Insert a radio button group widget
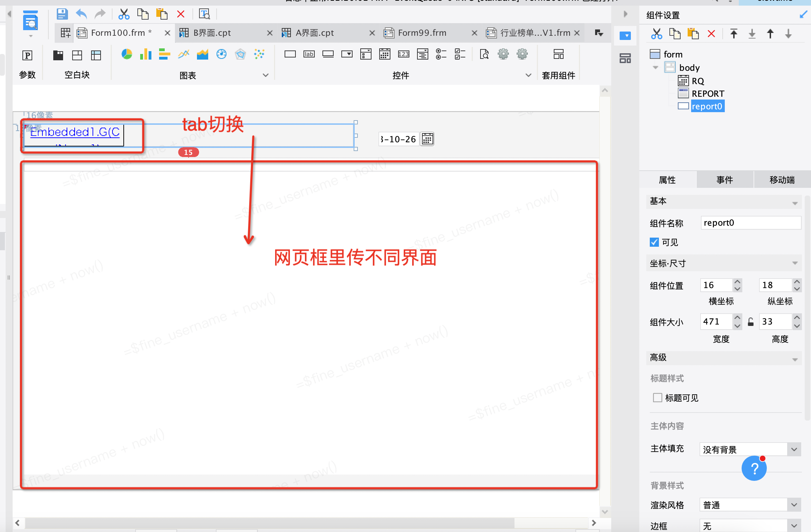 coord(441,54)
